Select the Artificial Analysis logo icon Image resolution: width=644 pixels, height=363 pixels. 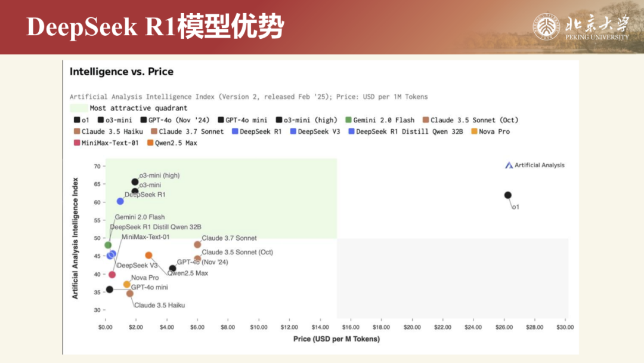pos(508,165)
